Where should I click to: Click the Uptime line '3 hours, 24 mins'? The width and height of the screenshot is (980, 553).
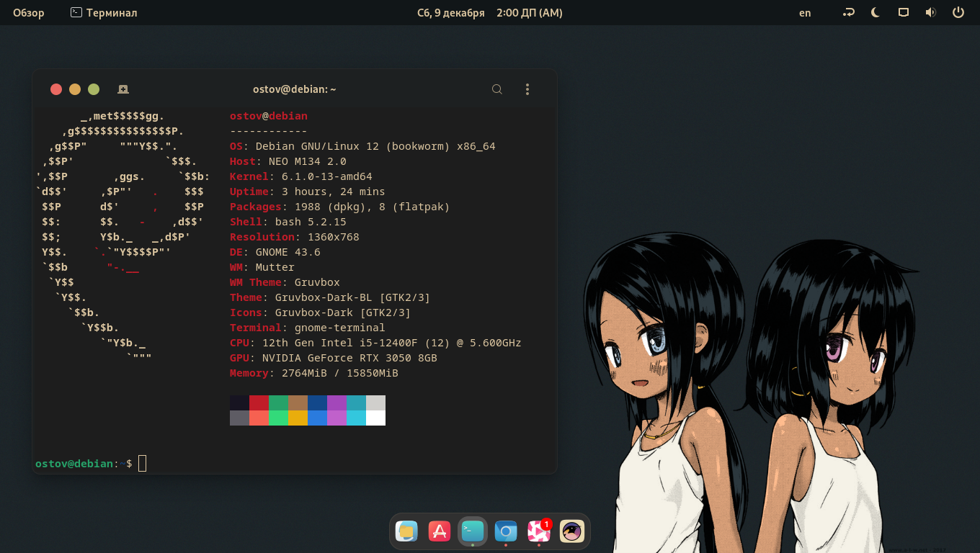click(x=308, y=192)
